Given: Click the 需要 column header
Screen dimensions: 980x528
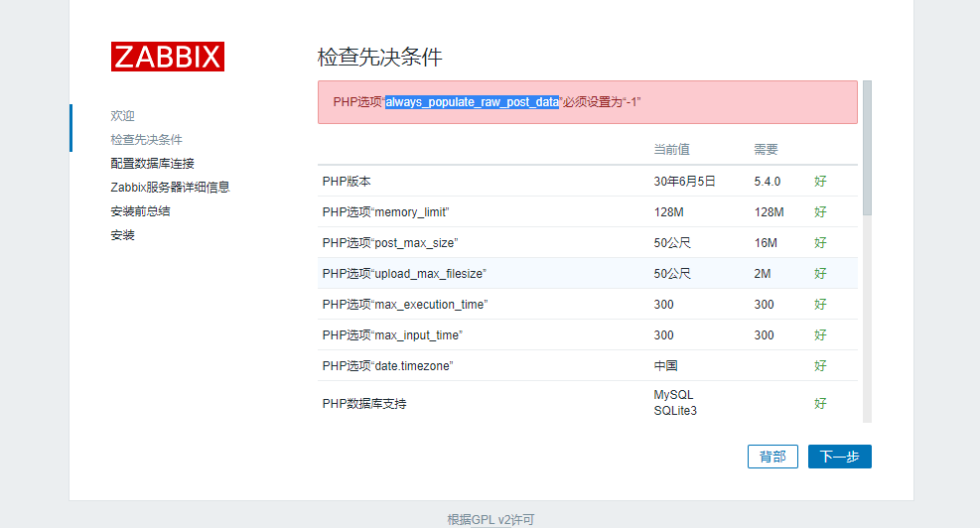Looking at the screenshot, I should pyautogui.click(x=766, y=149).
